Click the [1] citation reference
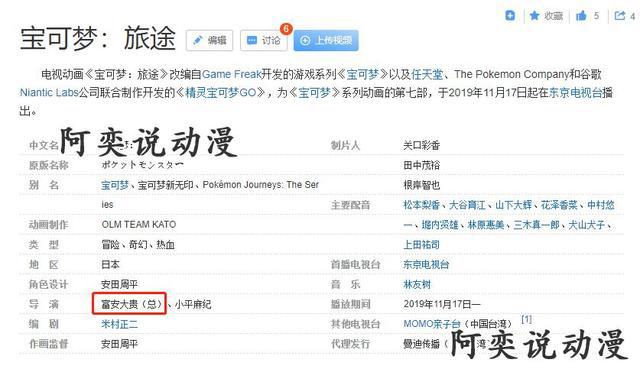Viewport: 640px width, 369px height. (x=527, y=319)
